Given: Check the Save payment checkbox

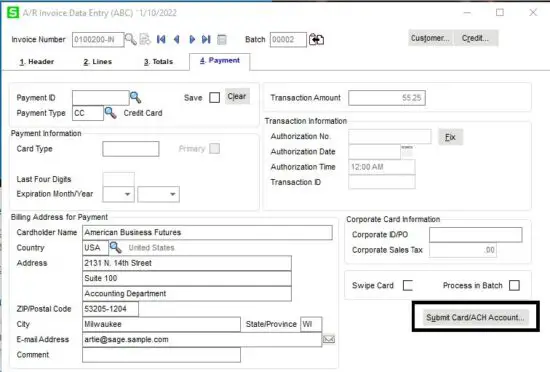Looking at the screenshot, I should (214, 97).
